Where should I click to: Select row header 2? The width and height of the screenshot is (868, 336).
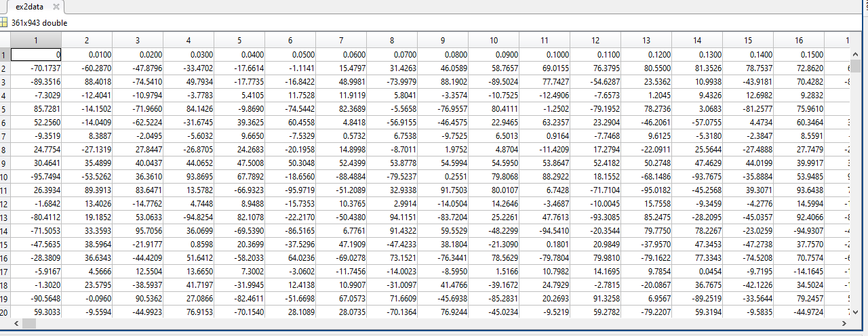tap(5, 68)
